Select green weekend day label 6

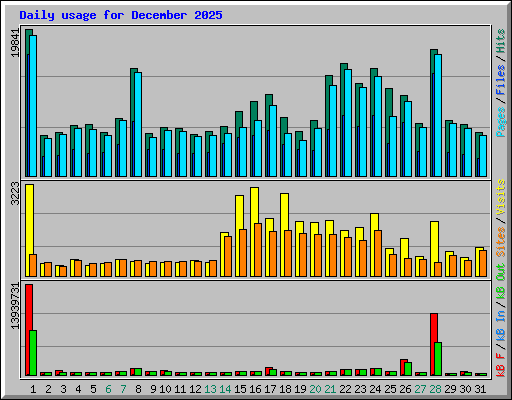pyautogui.click(x=108, y=389)
